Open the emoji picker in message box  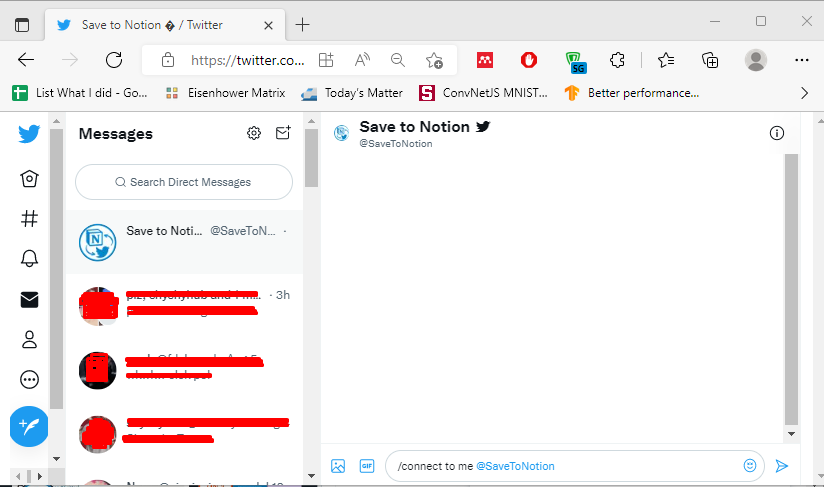click(x=750, y=465)
